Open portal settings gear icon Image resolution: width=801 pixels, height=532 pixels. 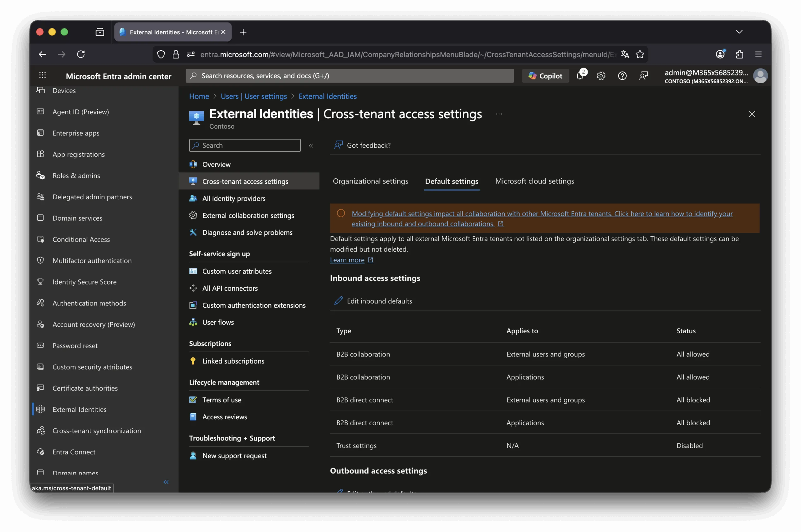pos(601,76)
